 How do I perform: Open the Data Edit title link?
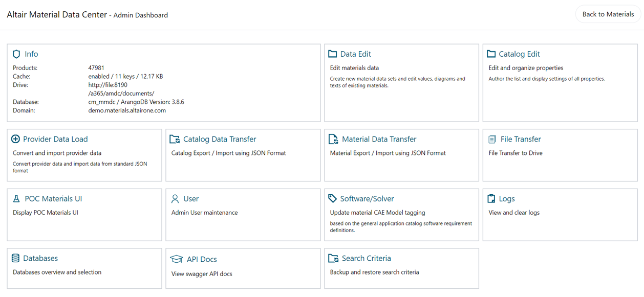click(x=355, y=54)
